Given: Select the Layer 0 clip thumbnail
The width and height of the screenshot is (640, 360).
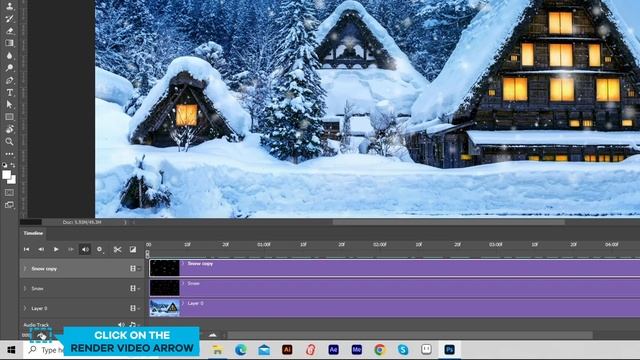Looking at the screenshot, I should pyautogui.click(x=164, y=308).
